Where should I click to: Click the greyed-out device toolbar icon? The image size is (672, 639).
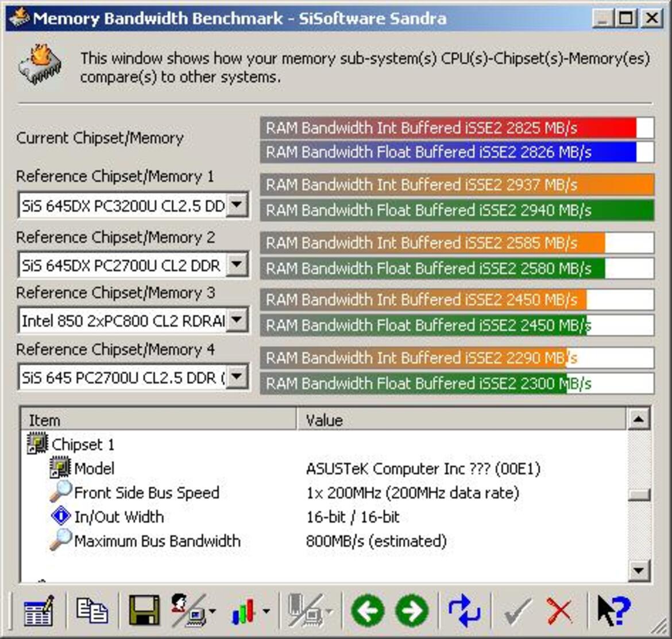click(306, 610)
